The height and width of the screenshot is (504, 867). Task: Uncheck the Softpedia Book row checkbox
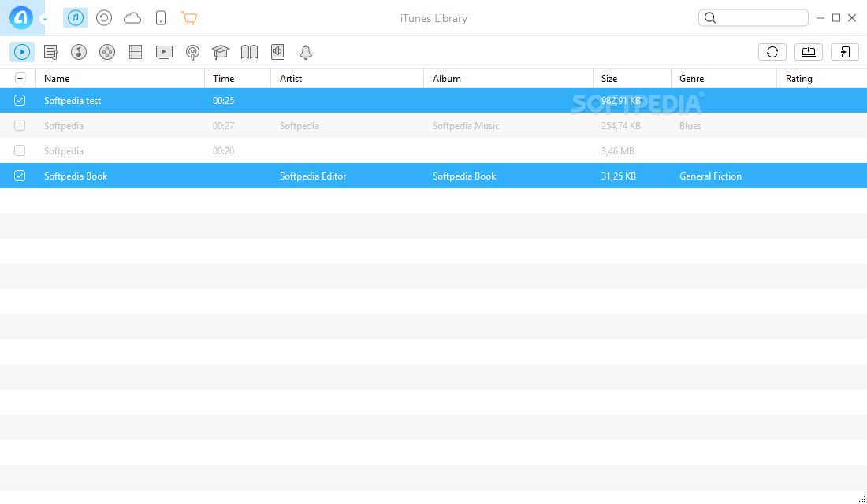click(x=20, y=176)
